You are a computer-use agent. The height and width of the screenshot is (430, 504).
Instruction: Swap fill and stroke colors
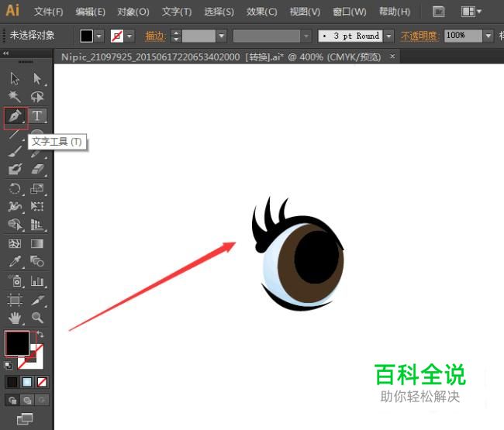click(40, 334)
